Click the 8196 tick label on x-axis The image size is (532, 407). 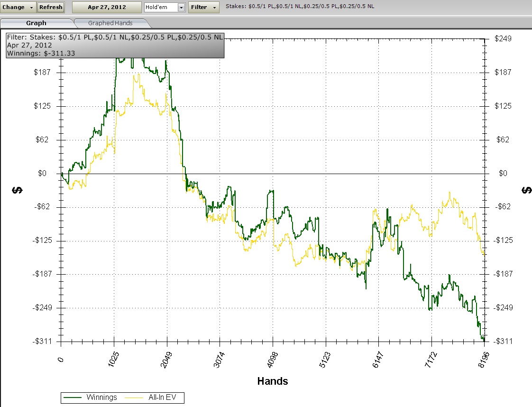(483, 357)
